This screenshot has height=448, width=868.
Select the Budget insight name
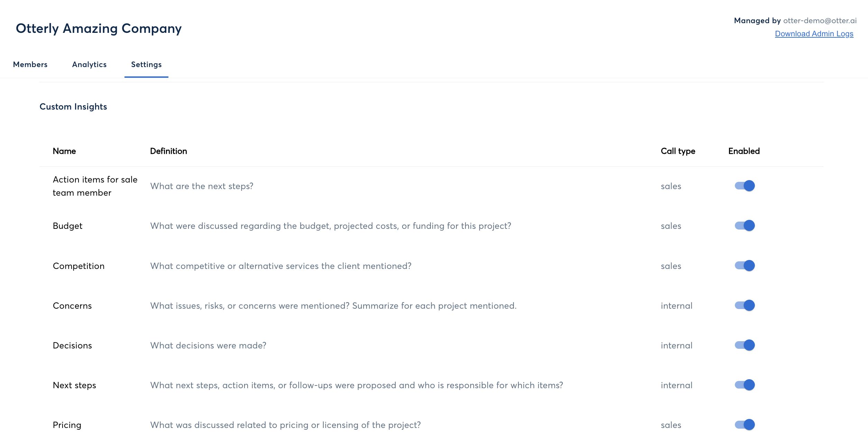pos(67,226)
